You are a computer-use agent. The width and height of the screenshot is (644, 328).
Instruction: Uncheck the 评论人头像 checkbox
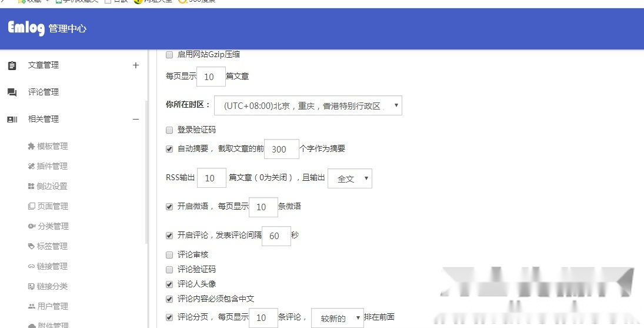(169, 284)
